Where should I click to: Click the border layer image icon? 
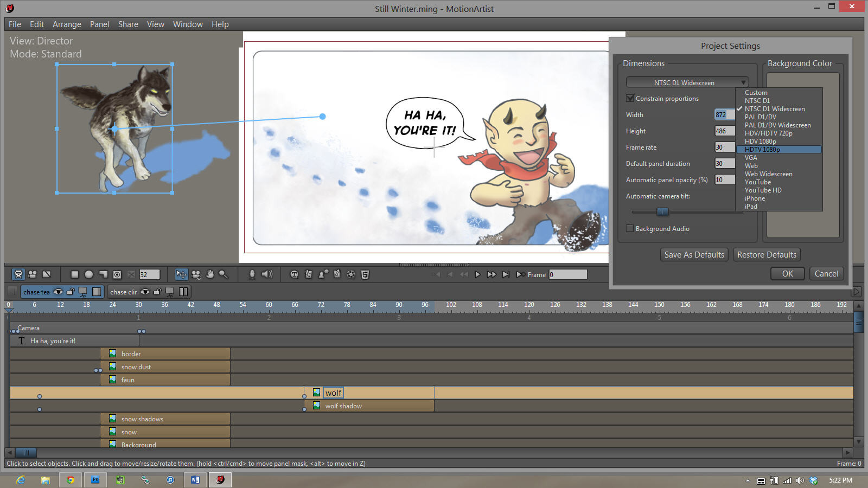tap(112, 354)
